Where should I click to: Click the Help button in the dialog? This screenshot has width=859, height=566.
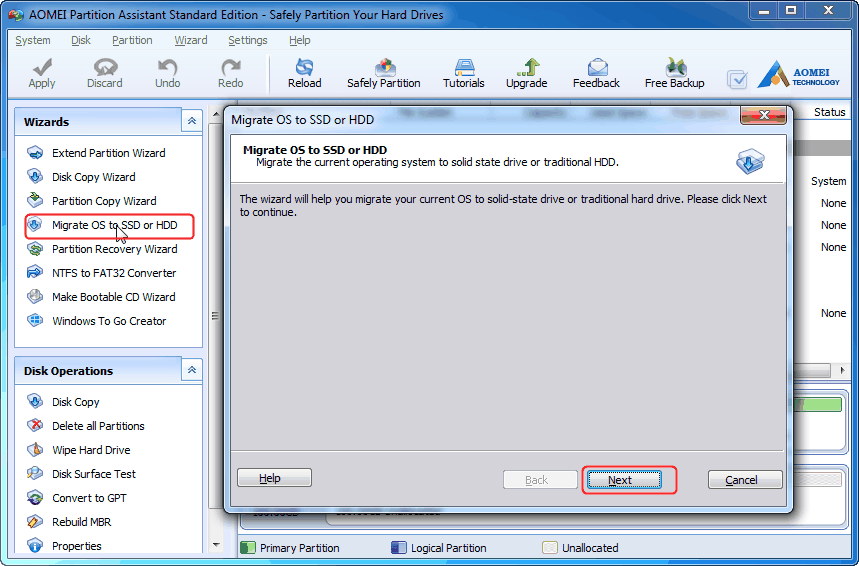[274, 478]
